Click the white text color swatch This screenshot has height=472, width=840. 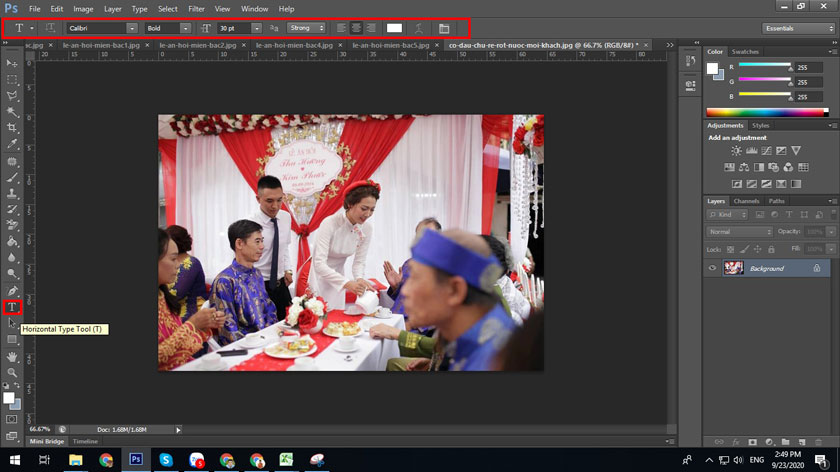394,28
